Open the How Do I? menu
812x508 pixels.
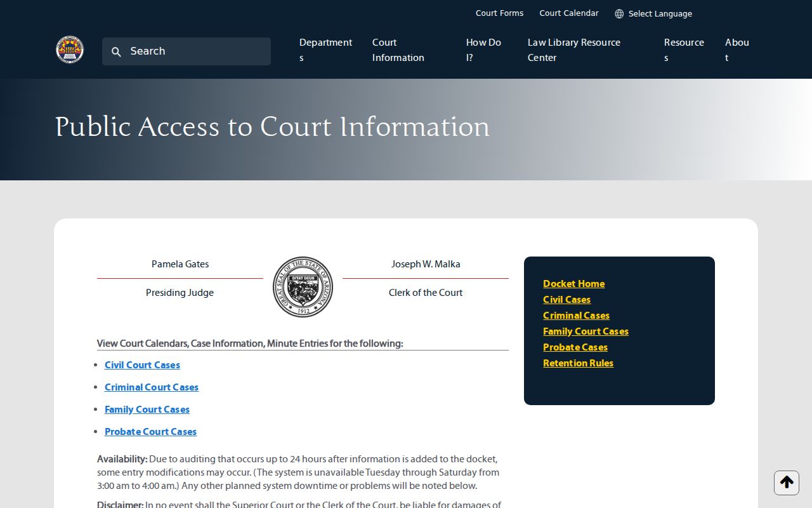(x=483, y=50)
